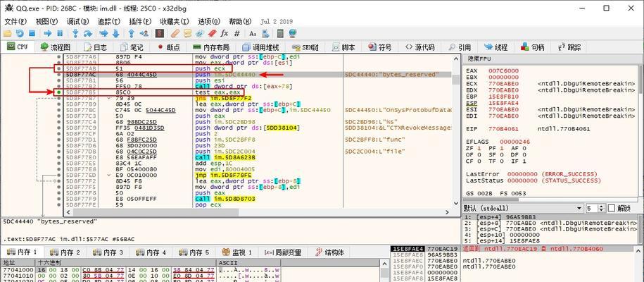Open the 默认 (stdcall) calling convention dropdown
644x282 pixels.
pos(523,208)
